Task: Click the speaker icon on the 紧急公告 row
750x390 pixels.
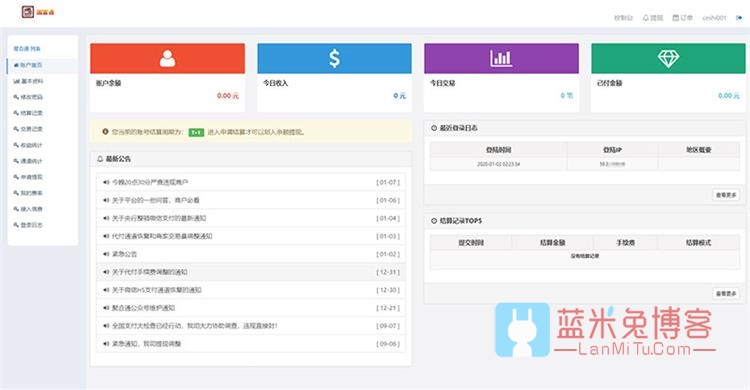Action: tap(106, 254)
